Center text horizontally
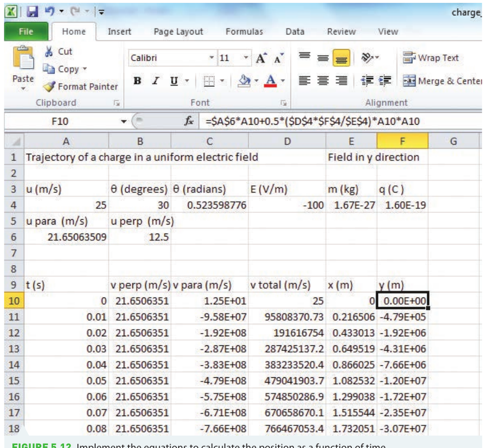The height and width of the screenshot is (448, 486). [323, 81]
